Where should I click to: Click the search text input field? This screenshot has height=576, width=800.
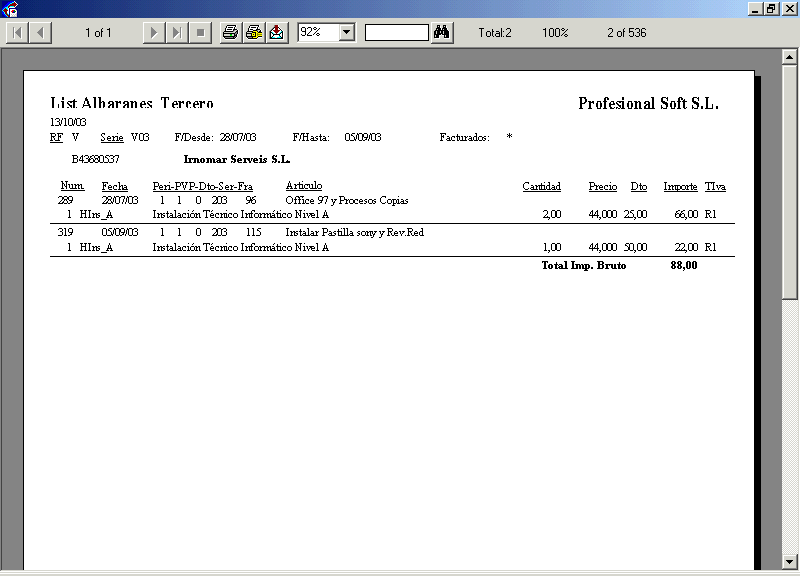(x=397, y=33)
